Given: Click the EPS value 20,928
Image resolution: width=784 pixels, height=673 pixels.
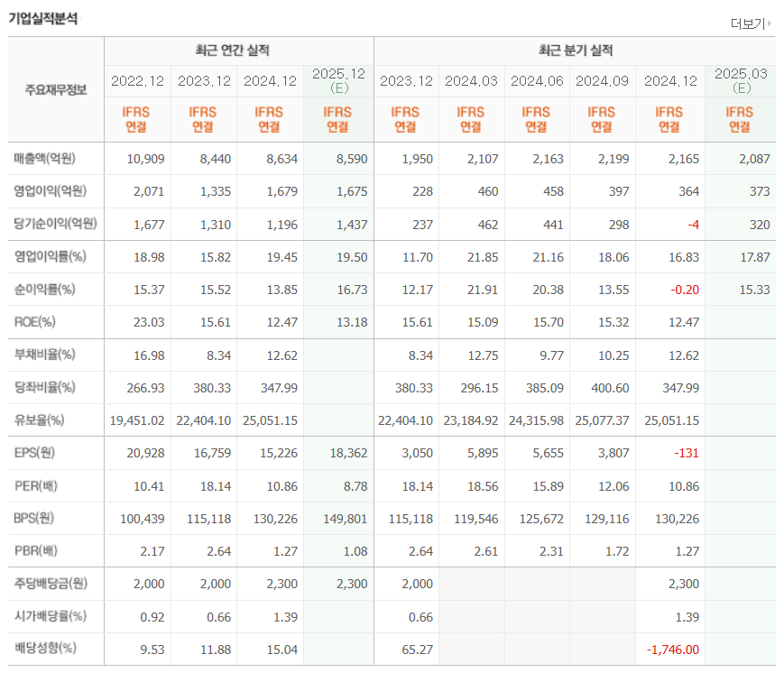Looking at the screenshot, I should tap(145, 454).
